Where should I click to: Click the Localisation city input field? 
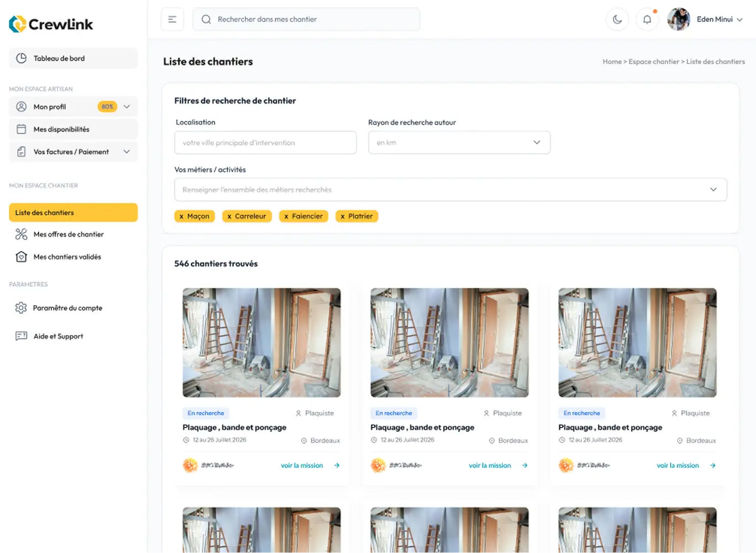[x=265, y=143]
